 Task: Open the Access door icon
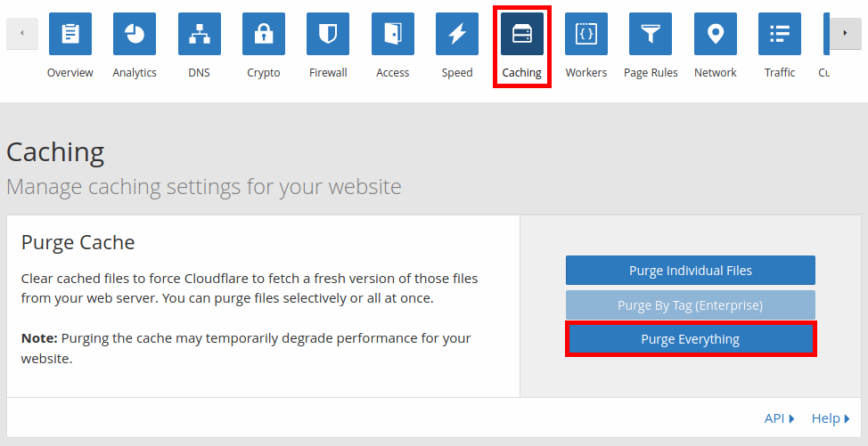tap(392, 34)
